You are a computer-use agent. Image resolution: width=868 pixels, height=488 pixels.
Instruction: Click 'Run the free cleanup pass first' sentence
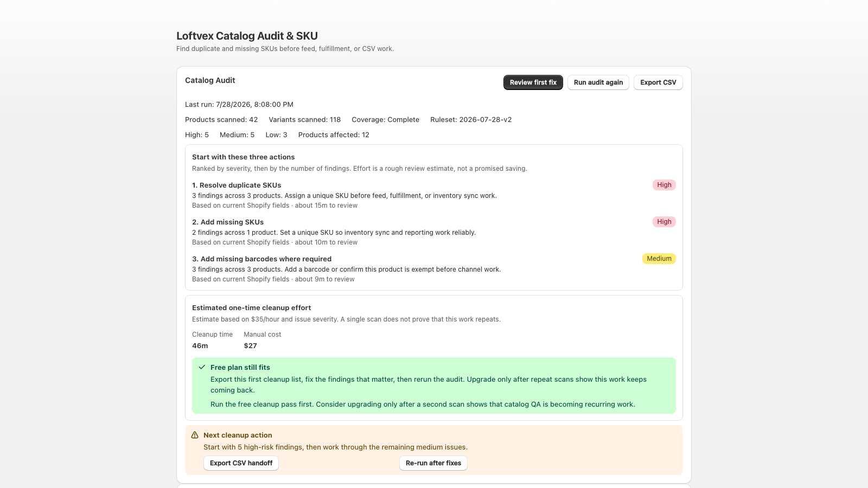tap(423, 404)
